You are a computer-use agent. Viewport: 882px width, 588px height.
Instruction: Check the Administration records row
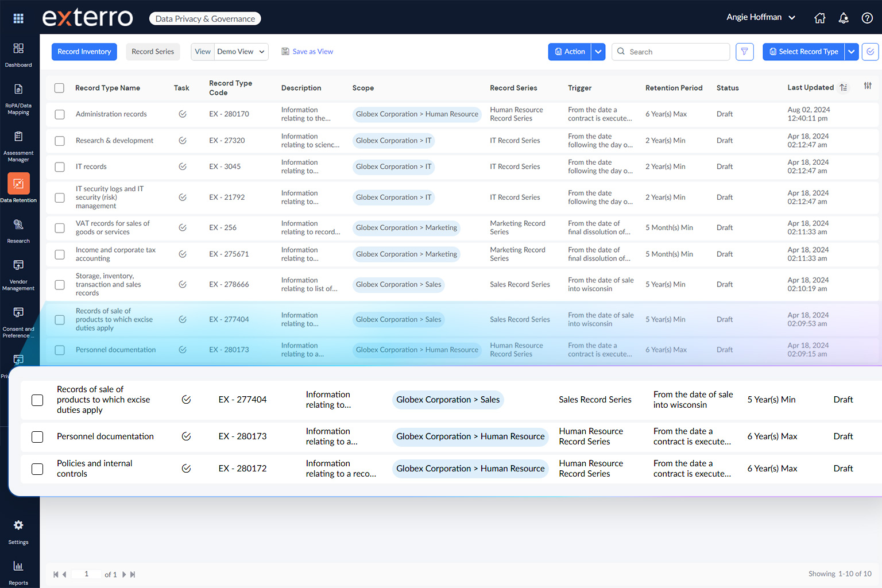coord(60,114)
